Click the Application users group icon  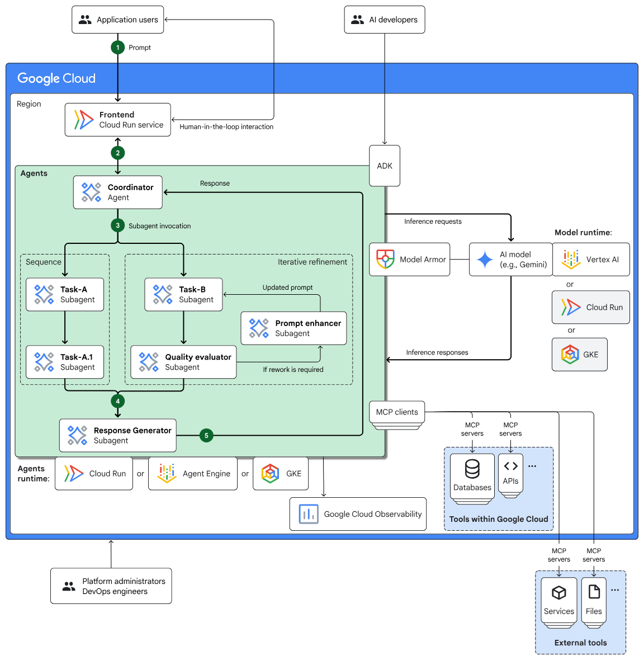point(85,19)
